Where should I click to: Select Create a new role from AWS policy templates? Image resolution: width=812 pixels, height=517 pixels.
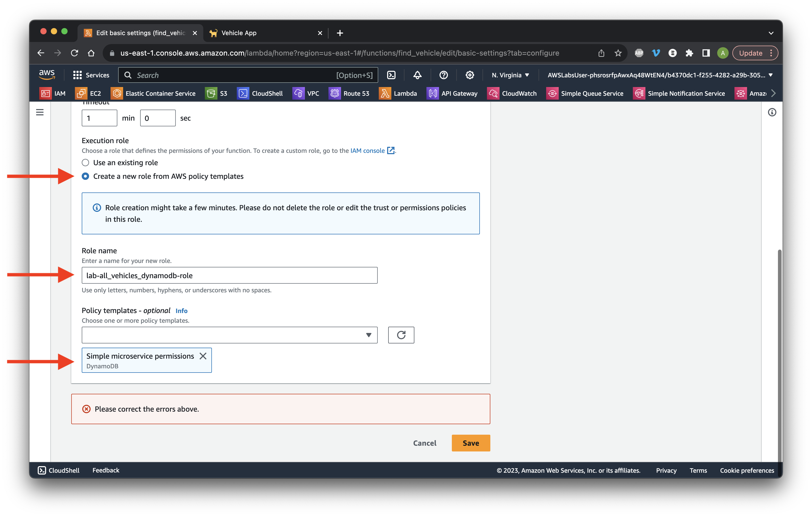pyautogui.click(x=86, y=176)
